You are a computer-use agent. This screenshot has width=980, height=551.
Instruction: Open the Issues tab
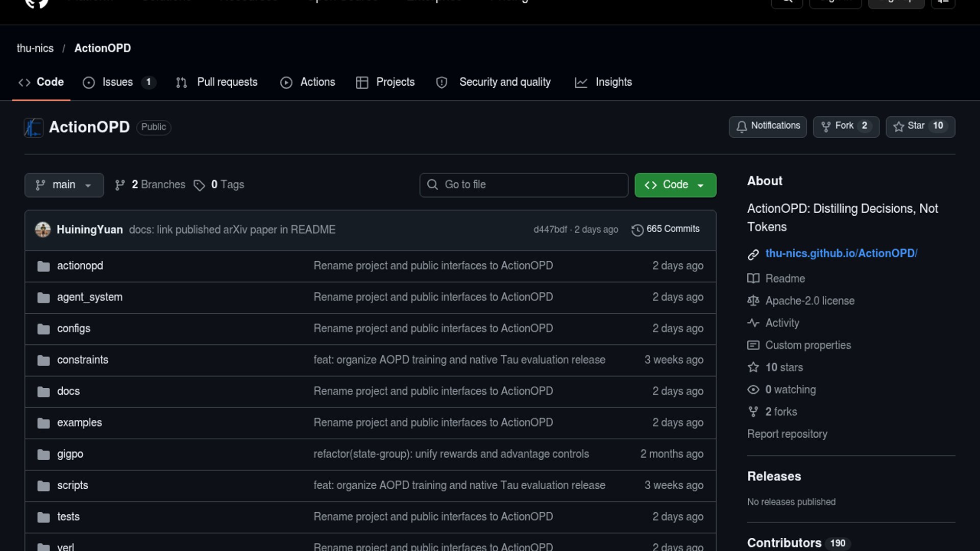tap(119, 82)
